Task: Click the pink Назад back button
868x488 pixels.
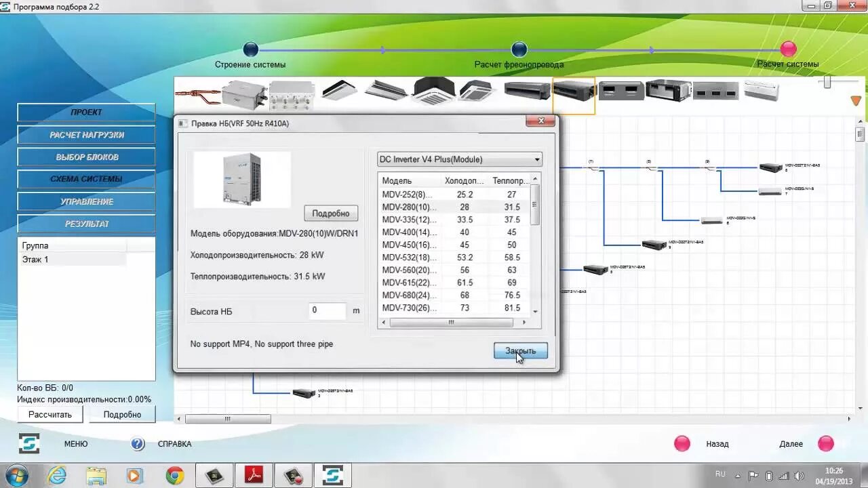Action: click(682, 444)
